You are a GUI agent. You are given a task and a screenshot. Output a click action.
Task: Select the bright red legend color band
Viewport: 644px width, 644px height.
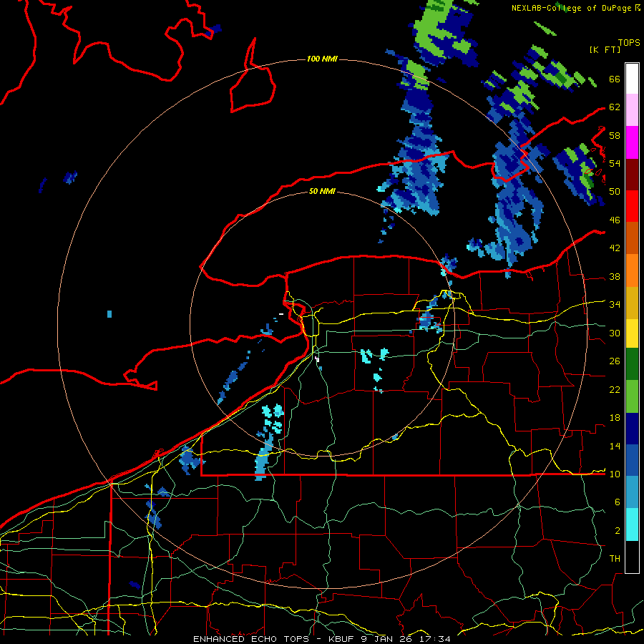(x=632, y=206)
